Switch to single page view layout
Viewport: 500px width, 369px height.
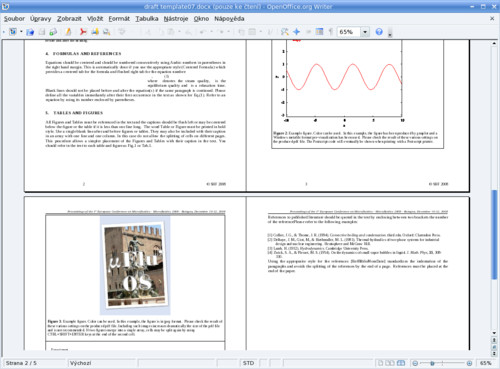[x=380, y=363]
